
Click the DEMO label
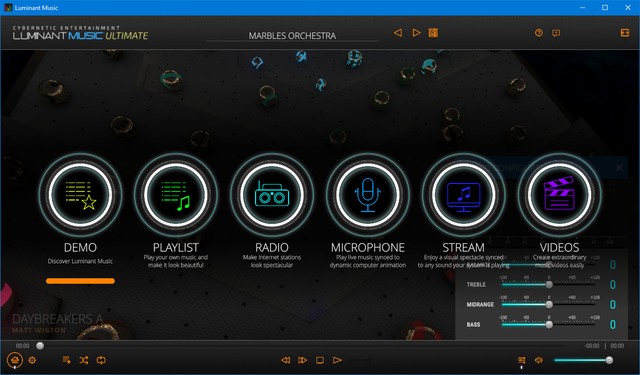80,248
